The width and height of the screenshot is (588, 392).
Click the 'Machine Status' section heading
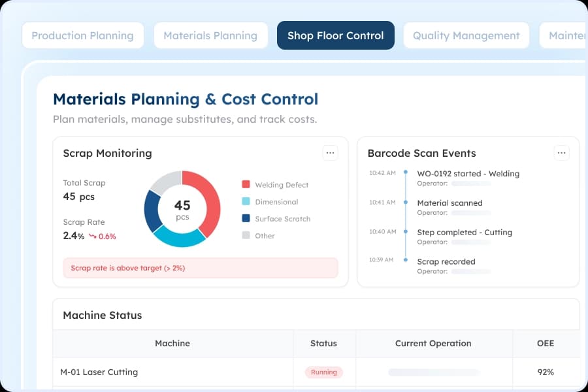pos(103,315)
